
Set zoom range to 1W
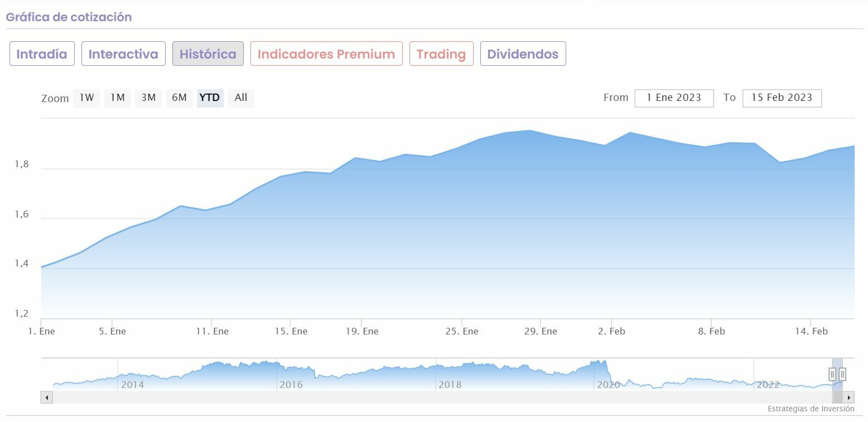coord(86,98)
